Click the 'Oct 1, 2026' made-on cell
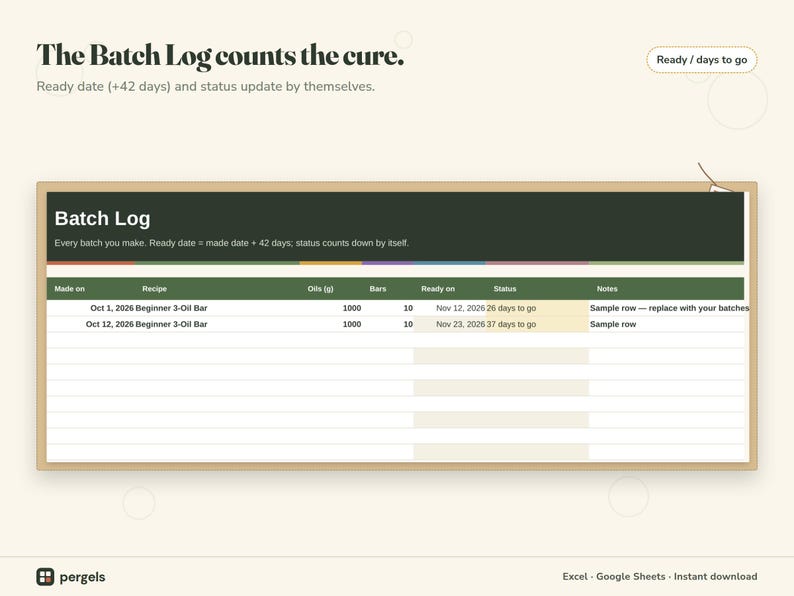The image size is (794, 596). click(91, 308)
